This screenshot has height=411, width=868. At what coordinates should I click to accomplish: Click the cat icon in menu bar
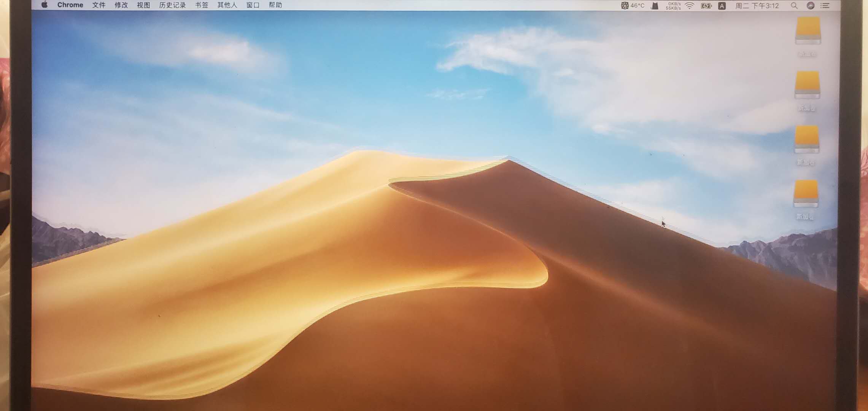[655, 6]
